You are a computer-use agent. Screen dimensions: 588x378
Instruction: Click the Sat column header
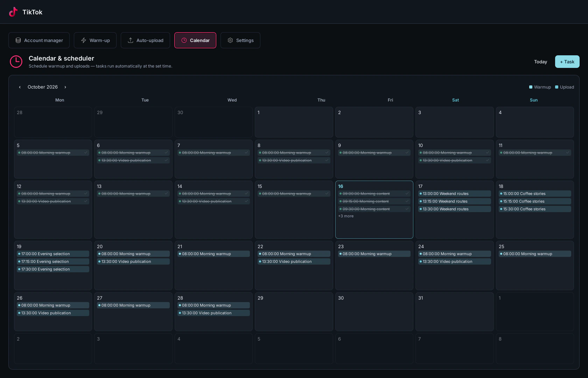point(455,100)
